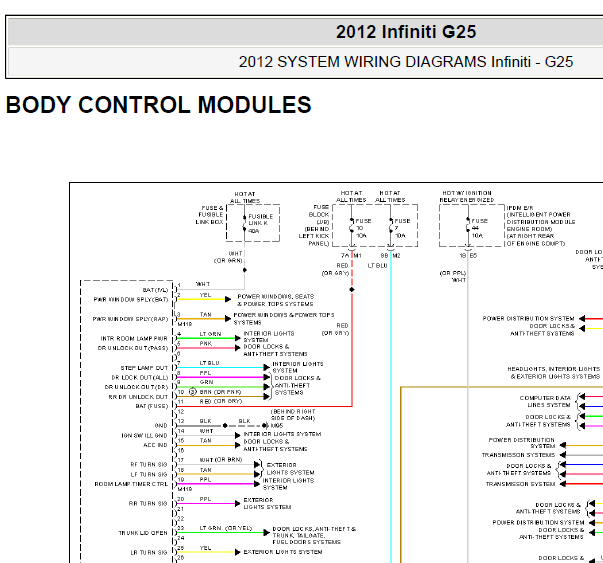Select the 'FUSE & FUSIBLE LINK BOX' label

click(x=211, y=215)
